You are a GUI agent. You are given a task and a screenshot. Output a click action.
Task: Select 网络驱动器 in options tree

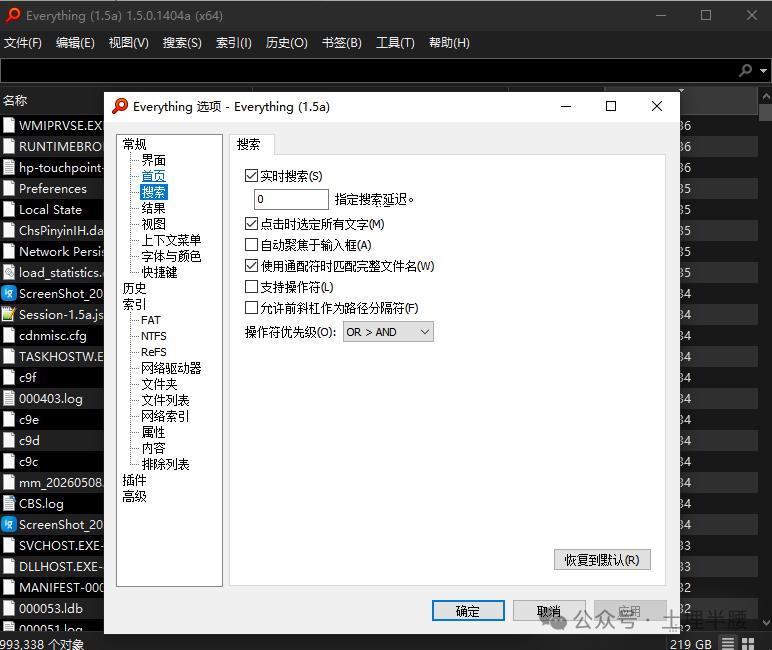pos(171,368)
